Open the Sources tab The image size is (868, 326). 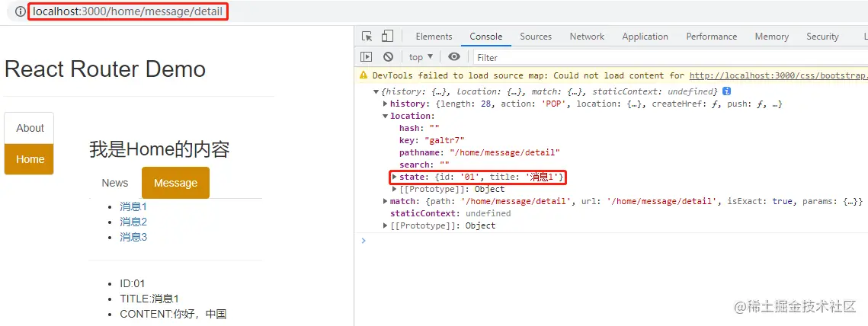(x=536, y=37)
